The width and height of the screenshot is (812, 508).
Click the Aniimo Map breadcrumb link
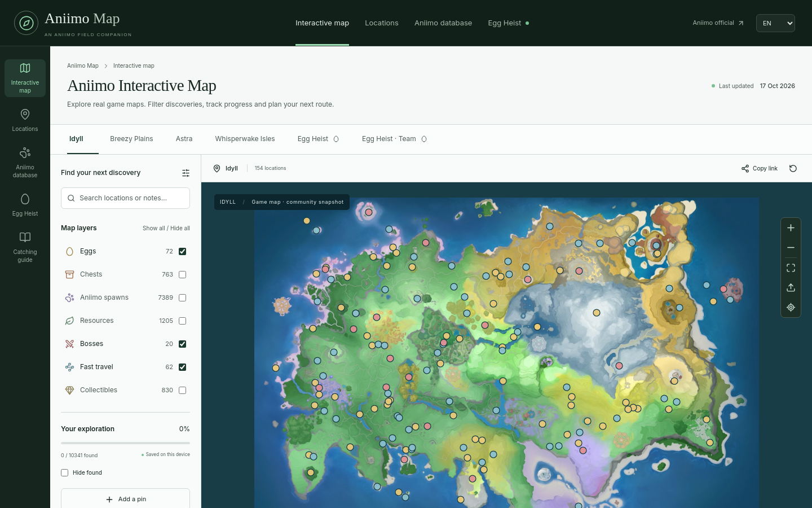(83, 65)
